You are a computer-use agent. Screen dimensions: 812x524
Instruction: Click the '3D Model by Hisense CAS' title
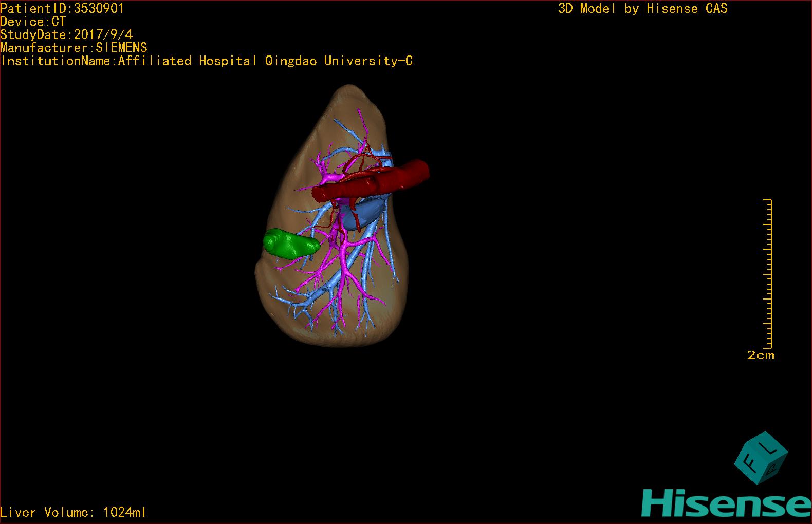pyautogui.click(x=642, y=8)
